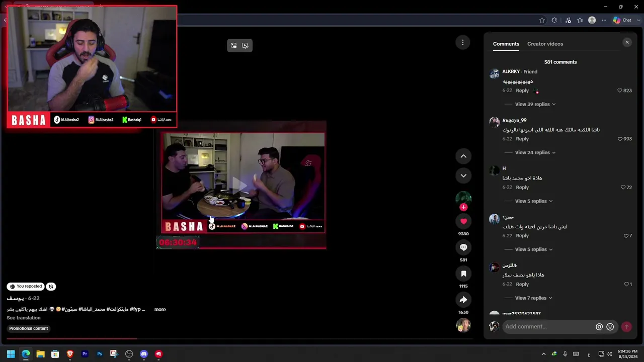Post the comment with the red arrow button
644x362 pixels.
(626, 327)
